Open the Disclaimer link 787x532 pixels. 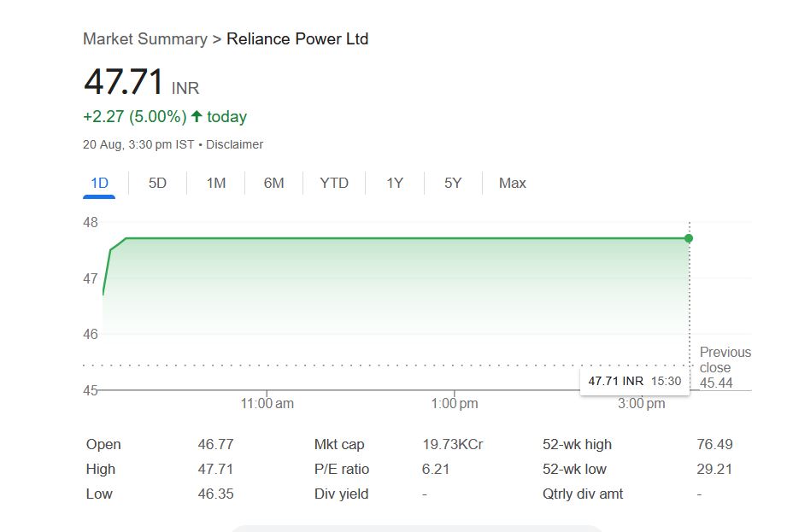[234, 144]
